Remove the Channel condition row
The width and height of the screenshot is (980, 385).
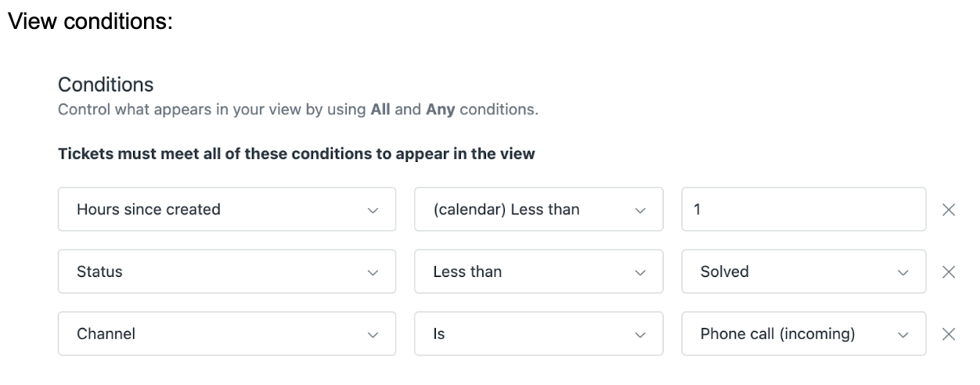949,334
